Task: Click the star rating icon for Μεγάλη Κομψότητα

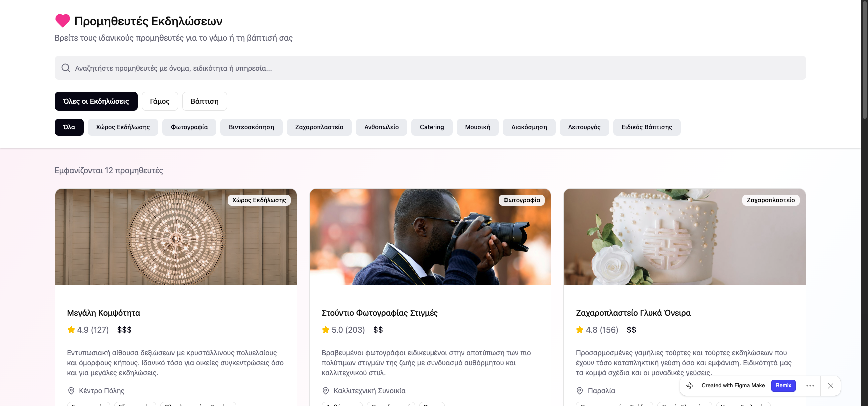Action: pyautogui.click(x=71, y=330)
